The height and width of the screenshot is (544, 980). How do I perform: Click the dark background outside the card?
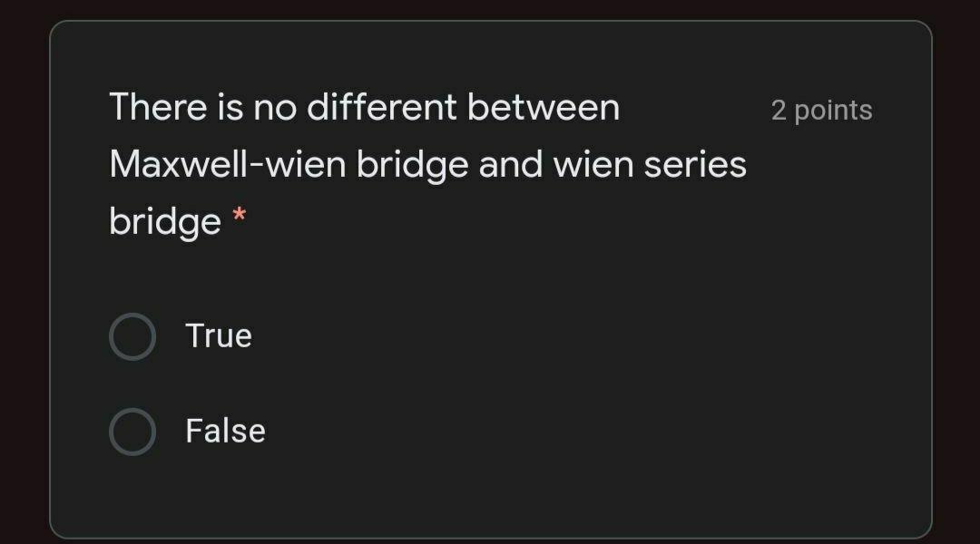[x=23, y=272]
